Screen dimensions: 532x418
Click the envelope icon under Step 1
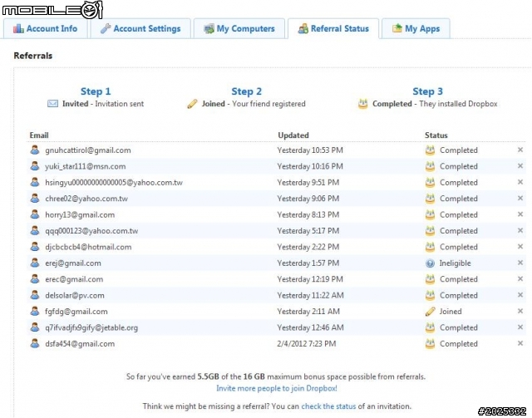click(52, 104)
